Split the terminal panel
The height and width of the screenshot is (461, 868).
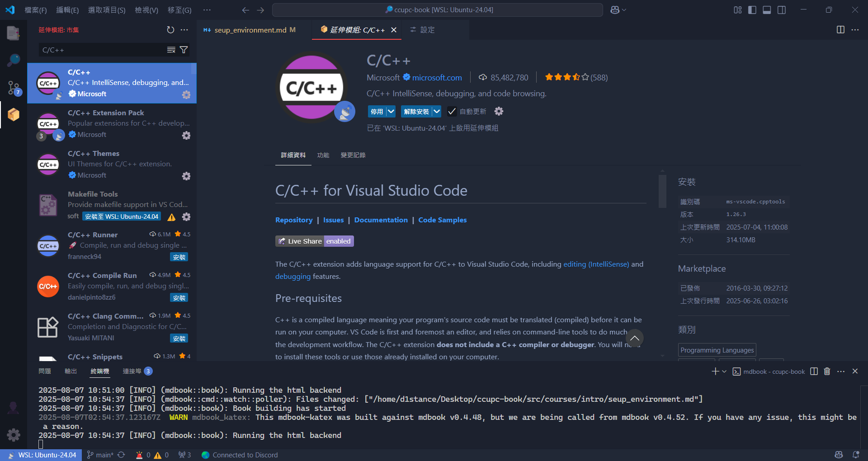click(x=814, y=371)
